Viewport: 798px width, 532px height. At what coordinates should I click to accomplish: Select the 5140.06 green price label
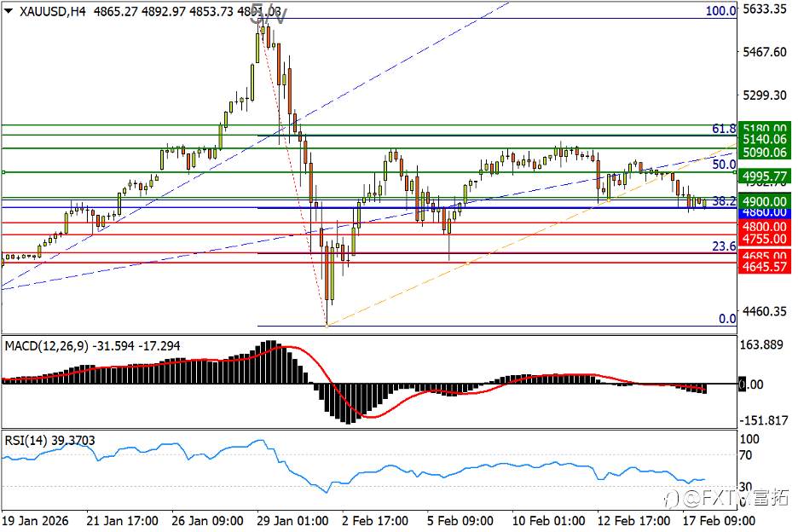tap(765, 139)
